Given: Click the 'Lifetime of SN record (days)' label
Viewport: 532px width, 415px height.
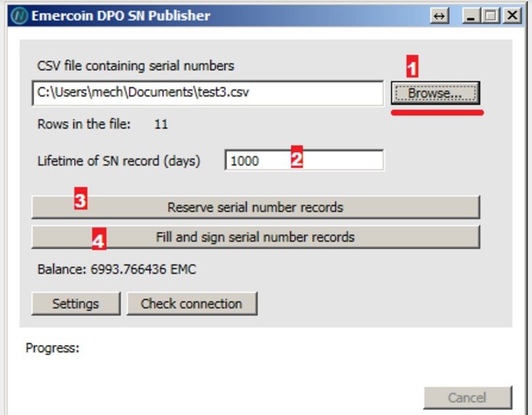Looking at the screenshot, I should 119,161.
